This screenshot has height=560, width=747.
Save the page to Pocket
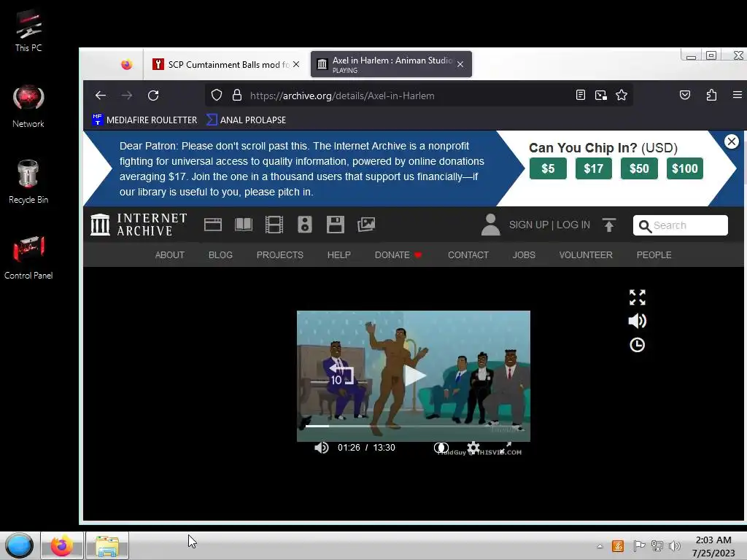tap(684, 96)
